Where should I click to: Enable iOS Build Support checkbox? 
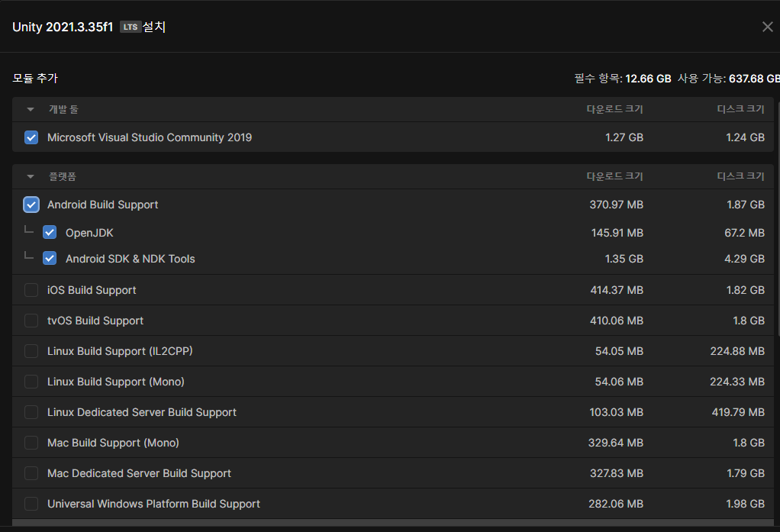tap(31, 290)
